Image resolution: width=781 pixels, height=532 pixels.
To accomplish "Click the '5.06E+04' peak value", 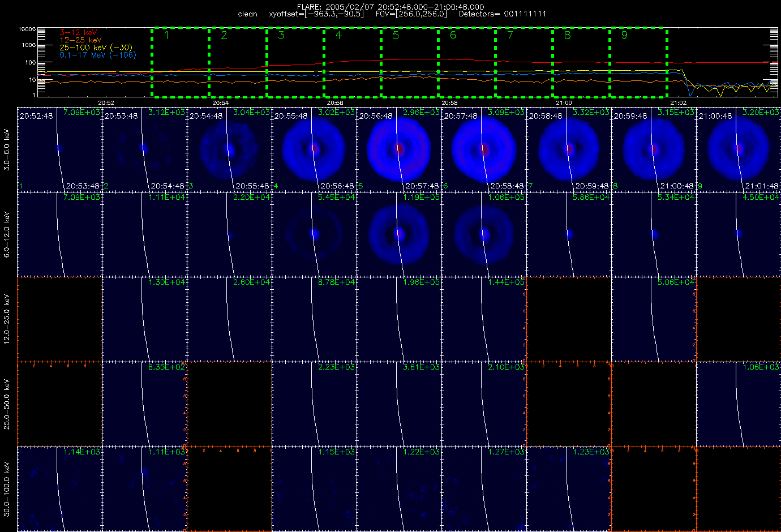I will (x=676, y=282).
